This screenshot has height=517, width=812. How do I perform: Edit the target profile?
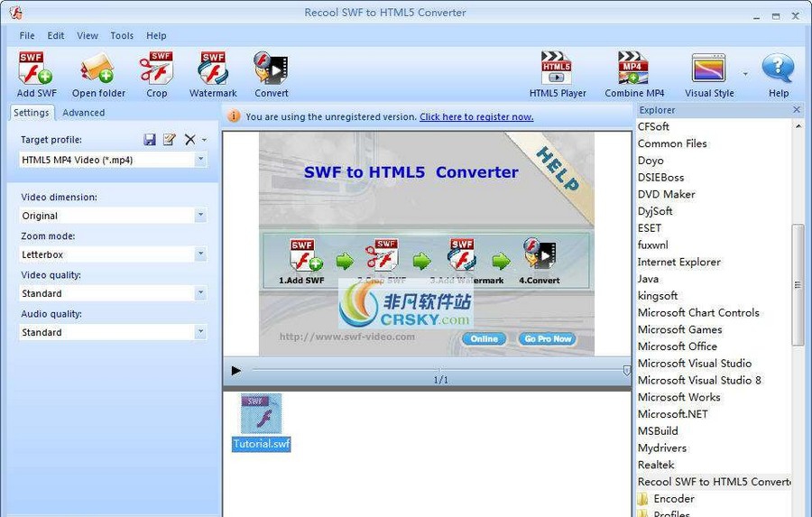click(x=170, y=139)
